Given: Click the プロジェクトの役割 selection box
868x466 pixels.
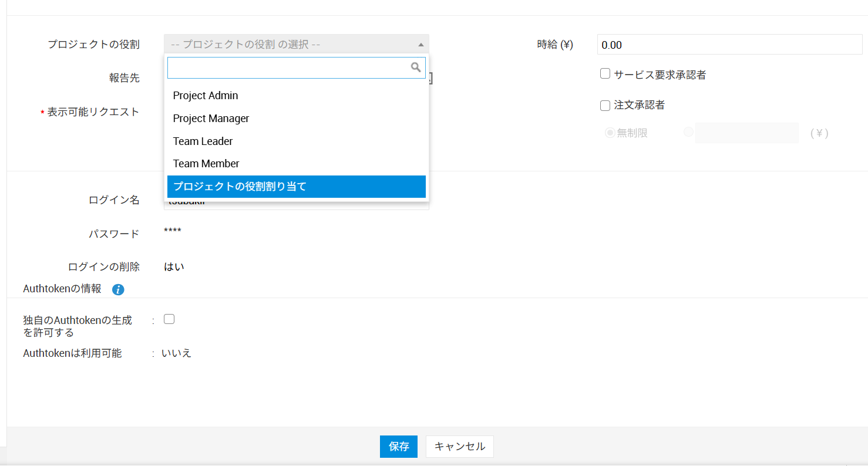Looking at the screenshot, I should click(291, 45).
